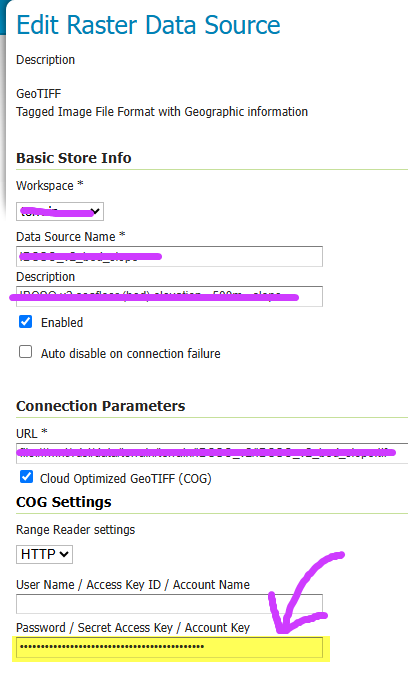The width and height of the screenshot is (408, 674).
Task: Expand the HTTP Range Reader dropdown
Action: pos(44,554)
